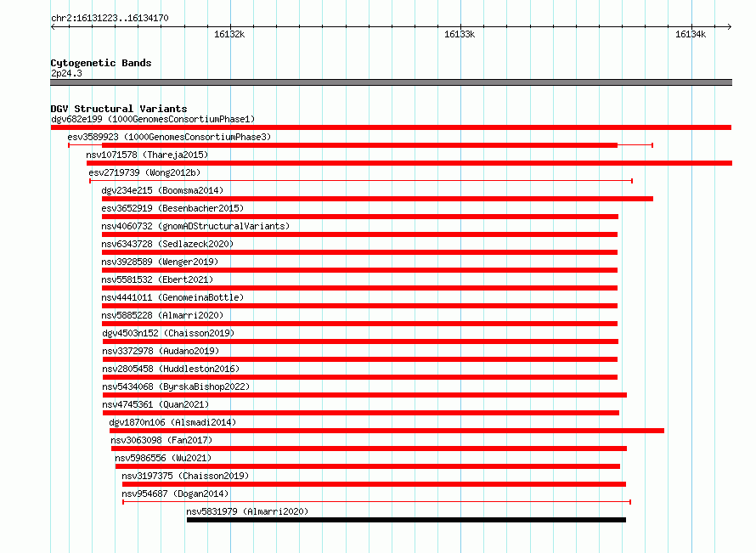Click the nsv3372978 (Audano2019) label

[161, 351]
